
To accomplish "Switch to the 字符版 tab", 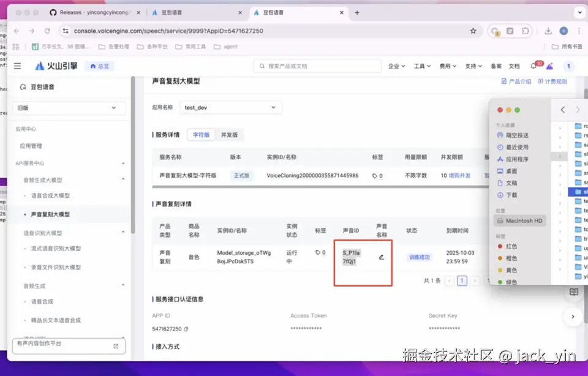I will [201, 135].
